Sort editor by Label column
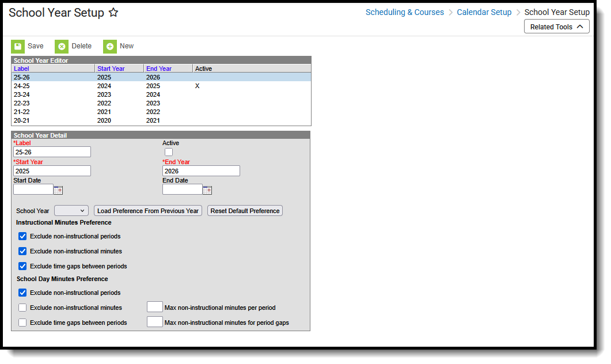Image resolution: width=611 pixels, height=364 pixels. pos(21,69)
